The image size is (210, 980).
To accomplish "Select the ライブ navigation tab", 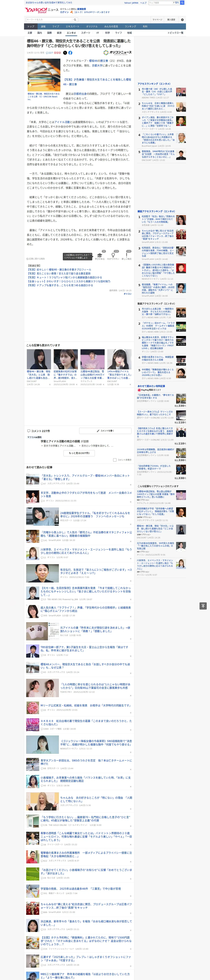I will [x=56, y=27].
